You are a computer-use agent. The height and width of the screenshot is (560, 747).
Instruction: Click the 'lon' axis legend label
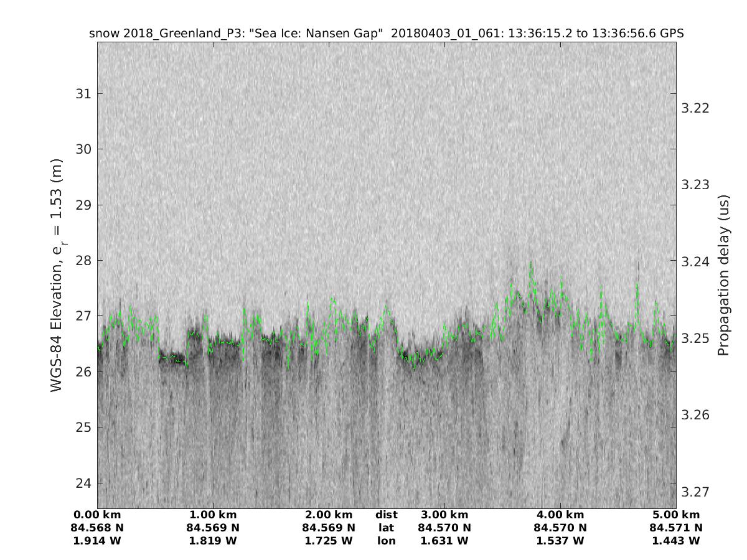(387, 541)
